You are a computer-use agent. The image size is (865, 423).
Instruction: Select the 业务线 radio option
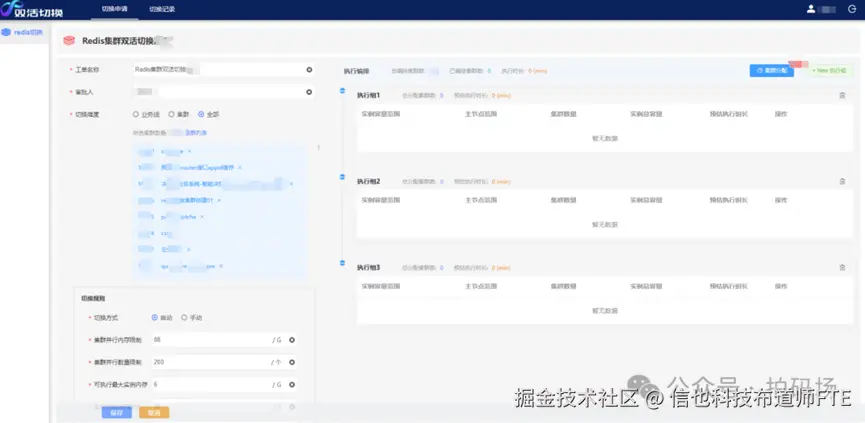[146, 114]
